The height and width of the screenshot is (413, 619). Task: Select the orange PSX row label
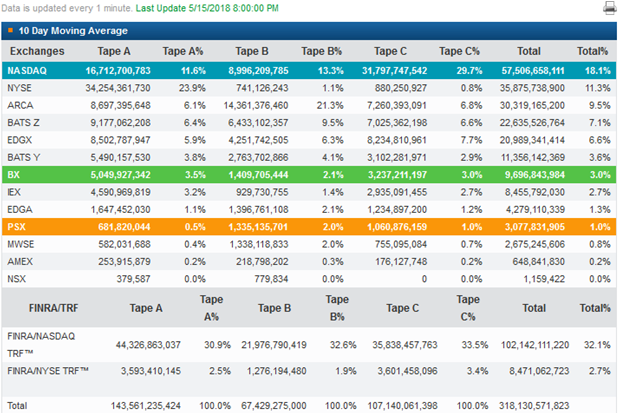16,227
